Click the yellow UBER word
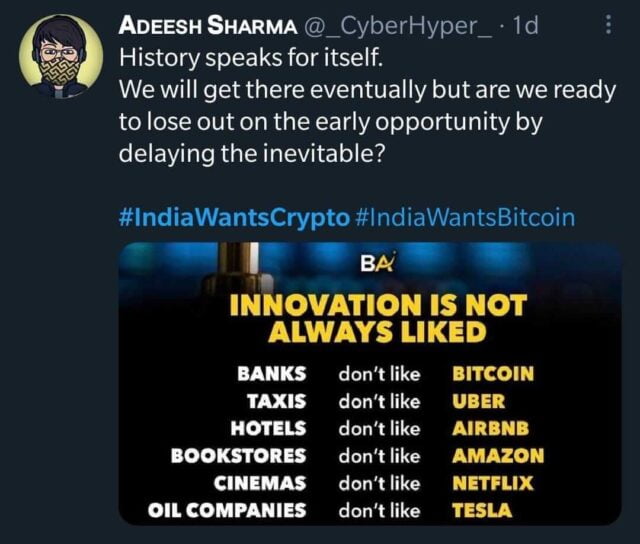 coord(479,402)
